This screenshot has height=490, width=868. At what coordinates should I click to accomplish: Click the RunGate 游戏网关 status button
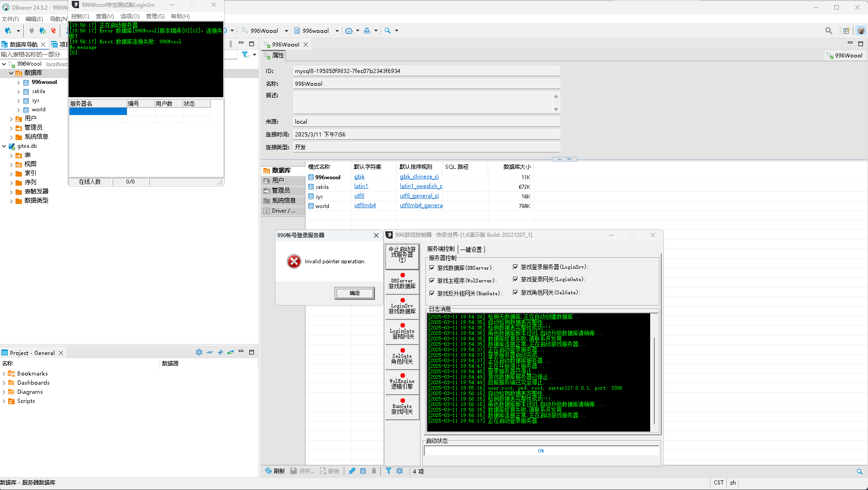402,407
